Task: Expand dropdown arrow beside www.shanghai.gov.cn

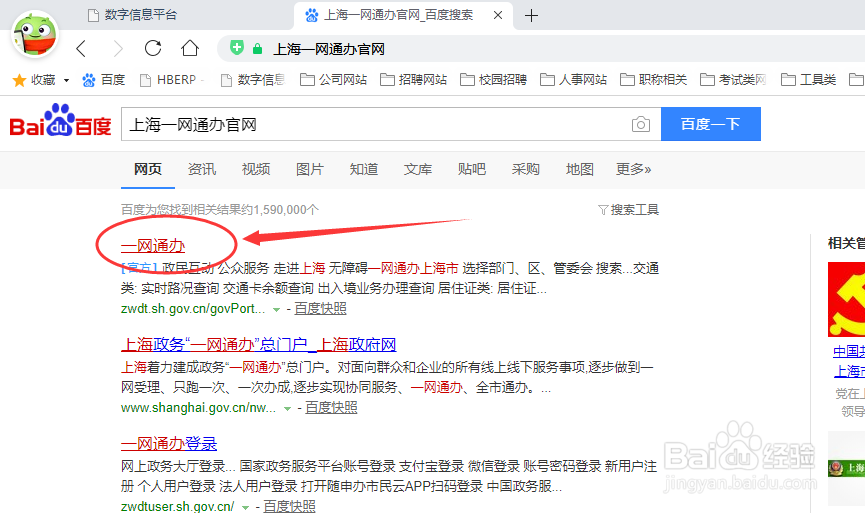Action: coord(287,409)
